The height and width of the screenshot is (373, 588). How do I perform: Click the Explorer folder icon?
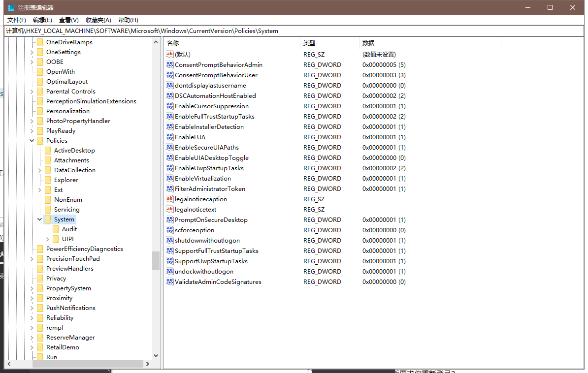48,180
